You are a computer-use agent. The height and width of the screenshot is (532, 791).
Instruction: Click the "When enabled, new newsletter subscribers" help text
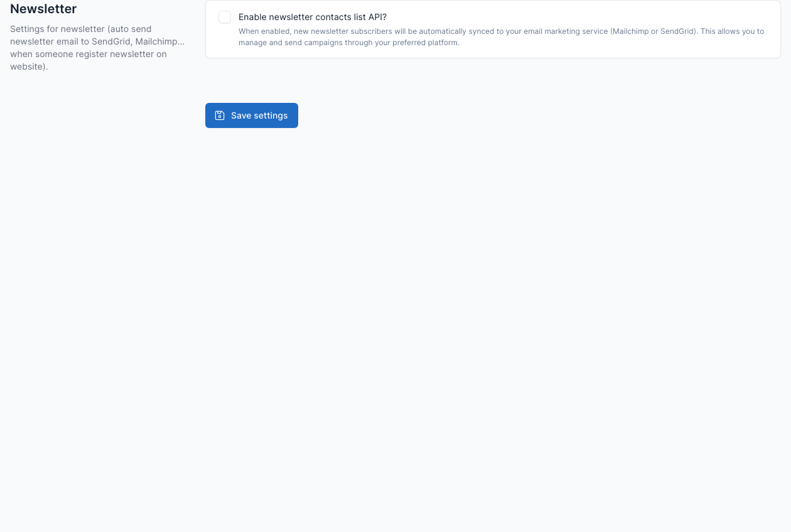502,37
